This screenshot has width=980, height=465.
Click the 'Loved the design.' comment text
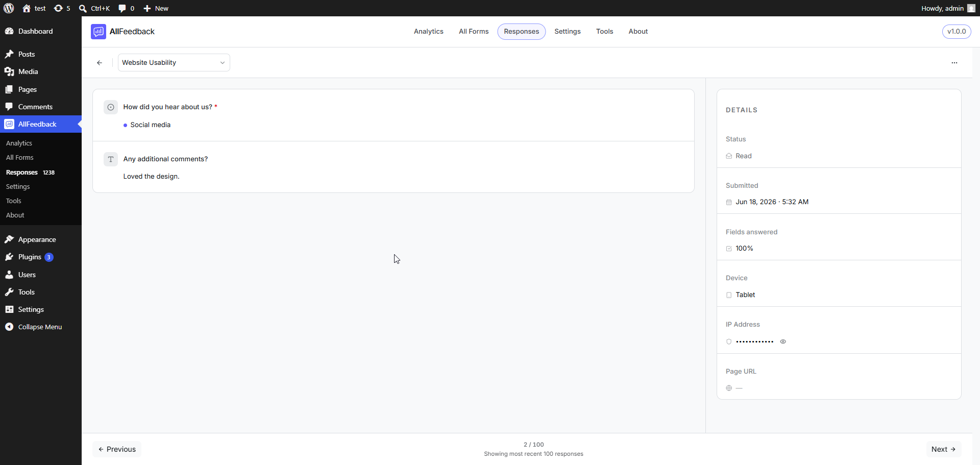151,177
